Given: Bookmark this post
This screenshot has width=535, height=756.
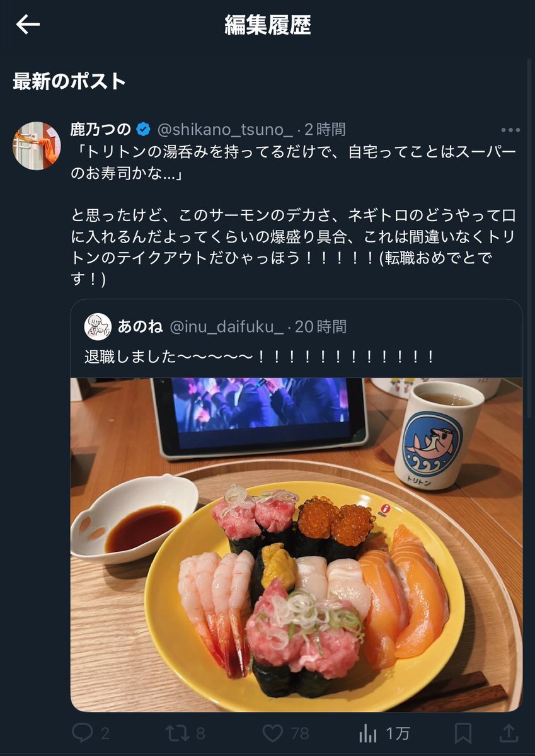Looking at the screenshot, I should 463,733.
